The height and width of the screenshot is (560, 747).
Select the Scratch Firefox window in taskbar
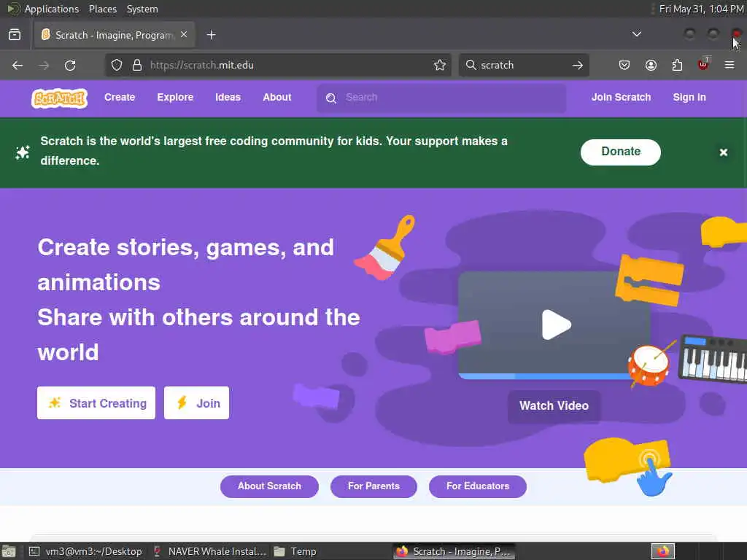click(x=454, y=551)
